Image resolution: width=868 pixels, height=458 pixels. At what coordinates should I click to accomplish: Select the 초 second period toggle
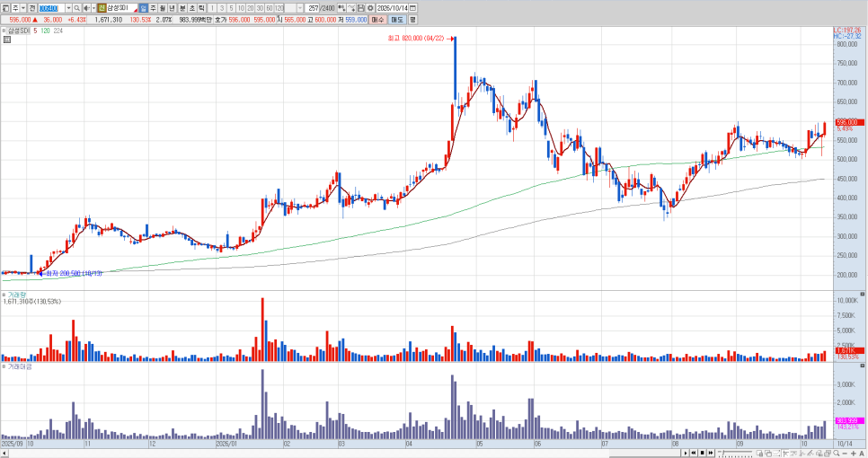tap(192, 8)
